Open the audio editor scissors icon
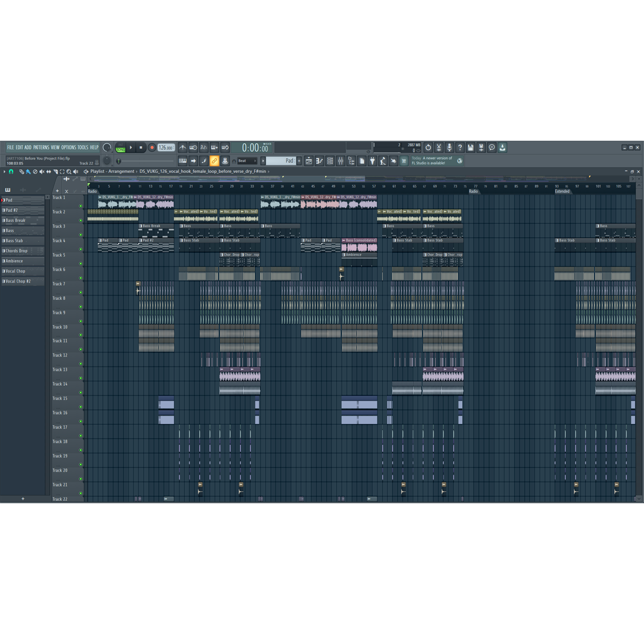The width and height of the screenshot is (644, 644). coord(439,147)
